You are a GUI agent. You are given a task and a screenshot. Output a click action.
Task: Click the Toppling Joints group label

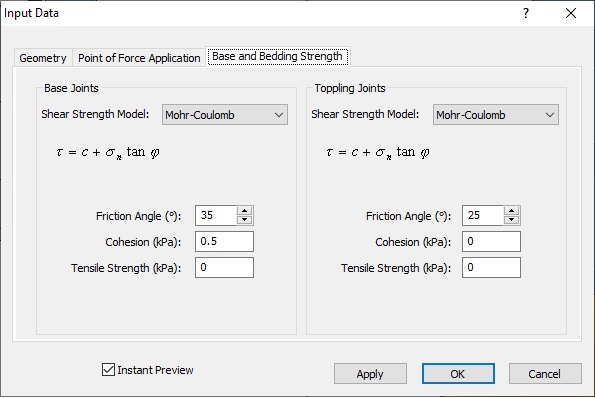click(350, 88)
